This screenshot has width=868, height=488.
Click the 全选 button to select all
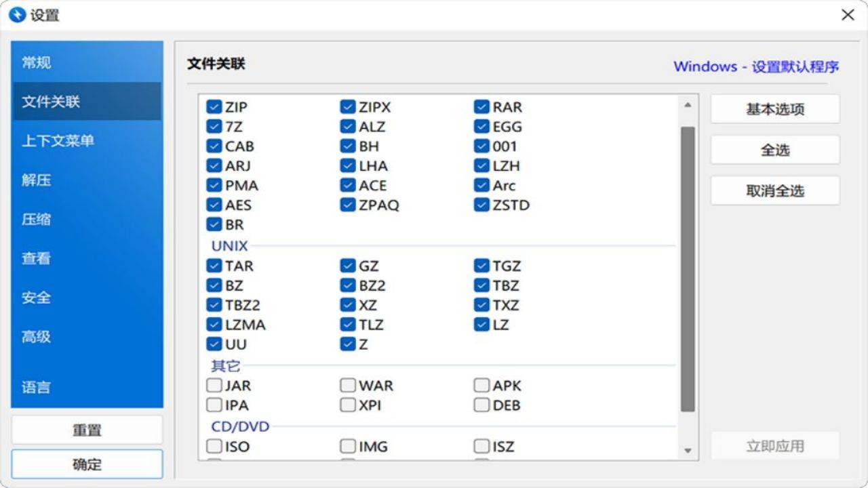tap(774, 150)
